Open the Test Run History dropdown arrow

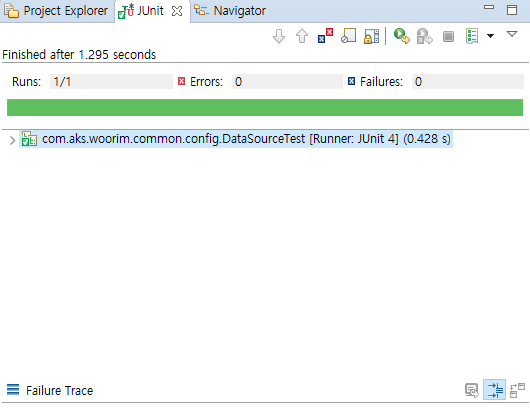tap(490, 35)
